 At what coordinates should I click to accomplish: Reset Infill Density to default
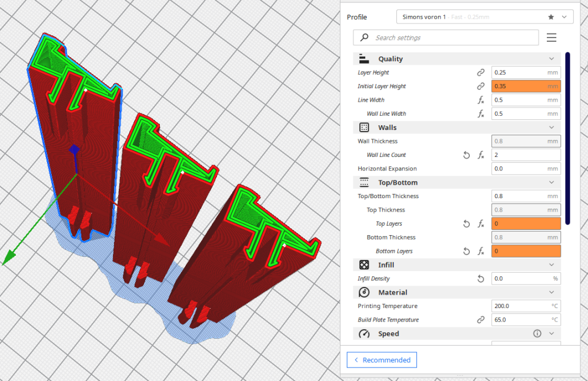[480, 279]
